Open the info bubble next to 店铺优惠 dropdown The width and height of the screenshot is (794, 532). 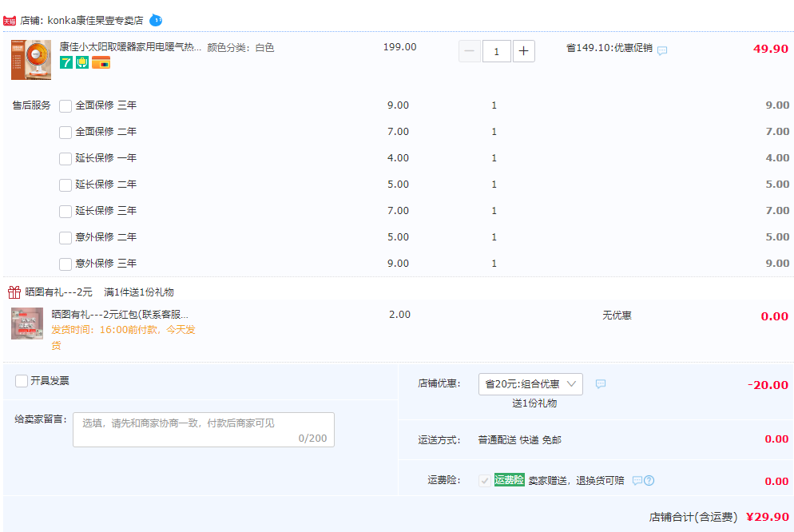(x=601, y=383)
